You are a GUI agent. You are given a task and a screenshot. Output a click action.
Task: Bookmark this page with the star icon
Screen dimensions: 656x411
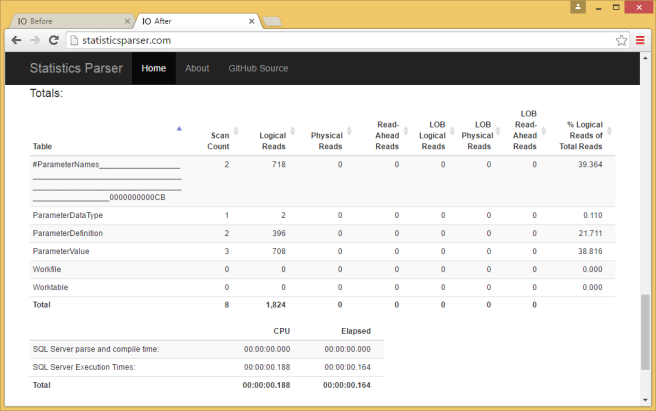click(621, 40)
